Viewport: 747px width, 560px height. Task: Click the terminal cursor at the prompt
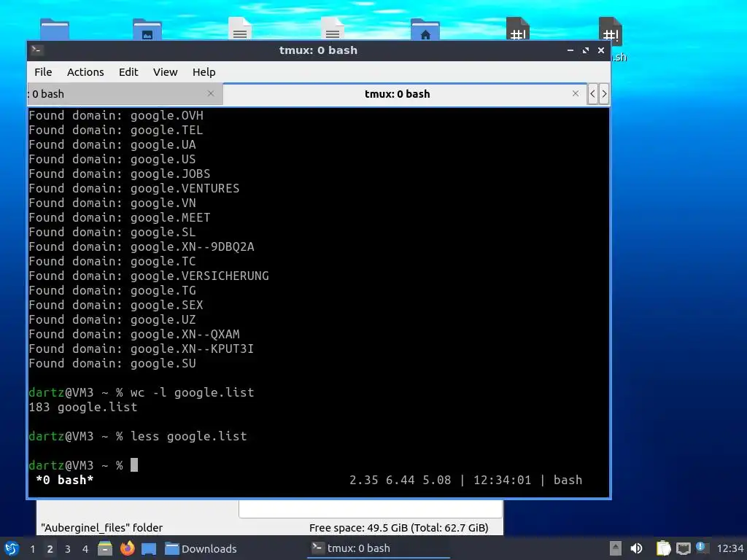134,464
